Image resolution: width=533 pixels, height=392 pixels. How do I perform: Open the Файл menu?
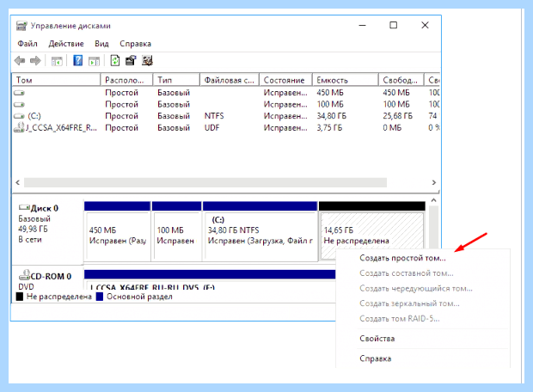[x=28, y=44]
